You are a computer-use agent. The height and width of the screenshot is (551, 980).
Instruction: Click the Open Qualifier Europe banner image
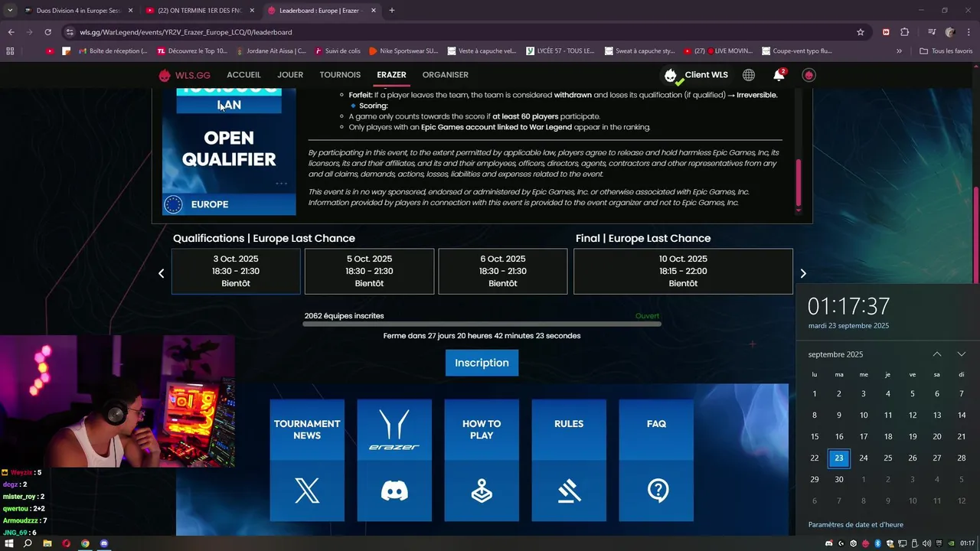coord(229,152)
